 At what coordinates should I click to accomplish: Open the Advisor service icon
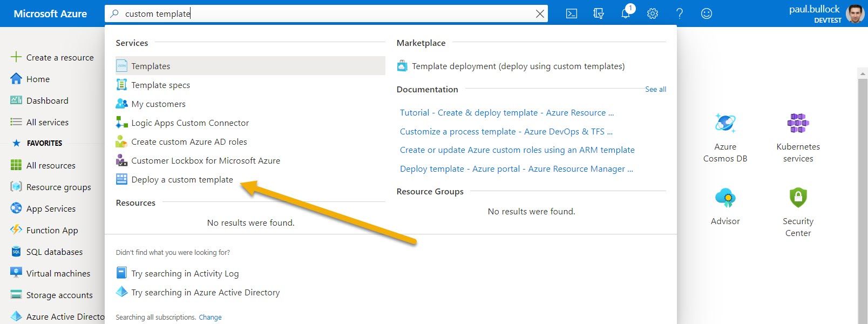pyautogui.click(x=725, y=198)
